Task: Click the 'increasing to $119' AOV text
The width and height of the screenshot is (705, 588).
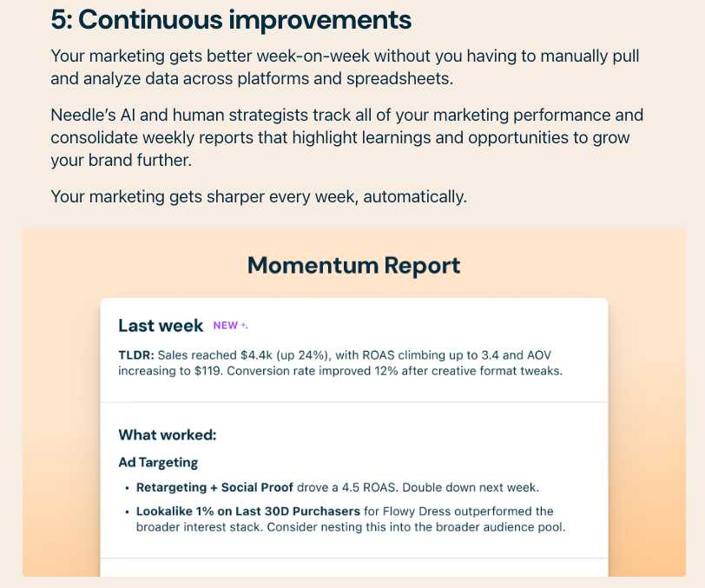Action: coord(170,371)
